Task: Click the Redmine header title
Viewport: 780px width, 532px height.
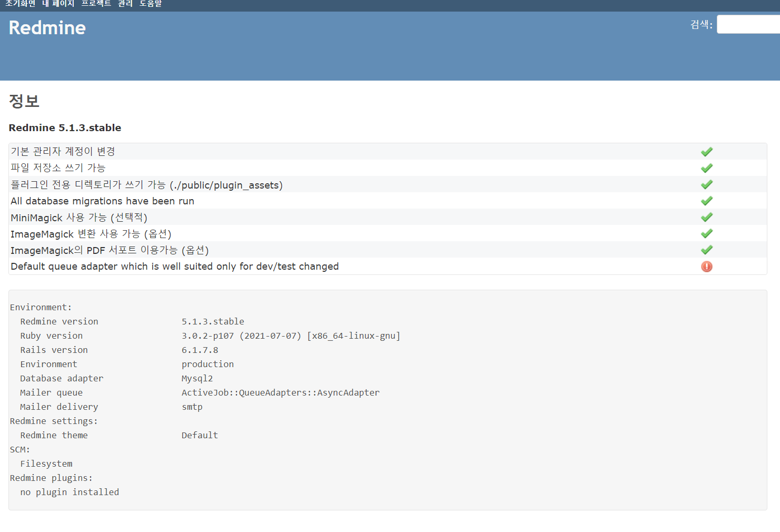Action: point(47,28)
